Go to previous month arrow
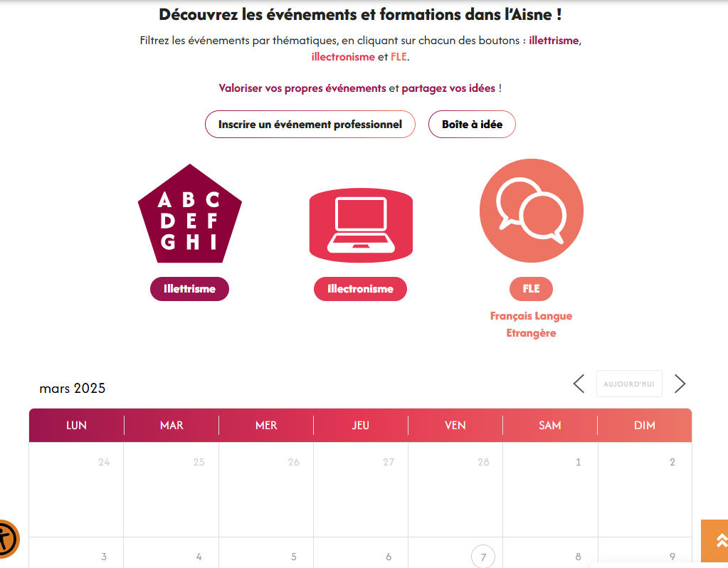The width and height of the screenshot is (728, 568). (x=579, y=384)
